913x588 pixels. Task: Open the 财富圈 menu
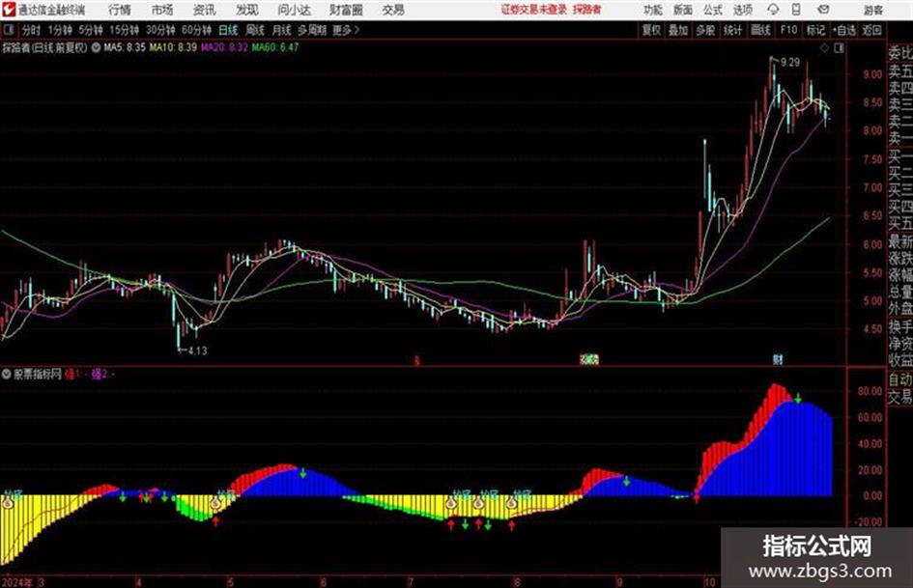point(346,10)
